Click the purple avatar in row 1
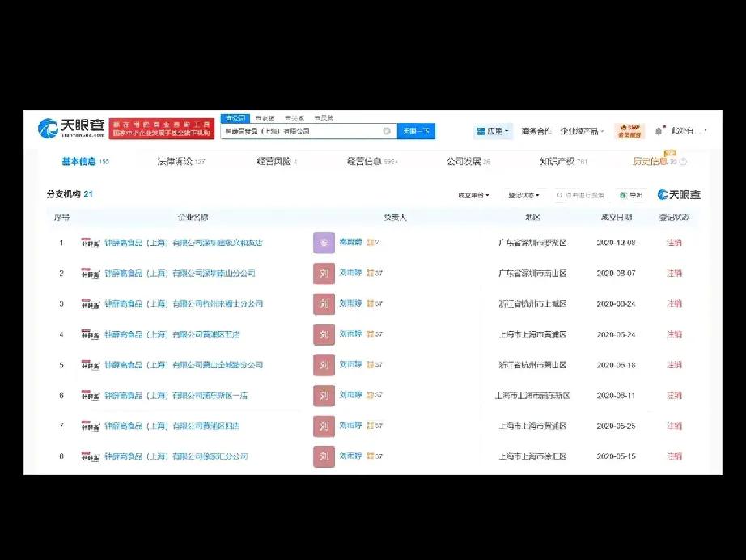Viewport: 746px width, 560px height. [324, 243]
